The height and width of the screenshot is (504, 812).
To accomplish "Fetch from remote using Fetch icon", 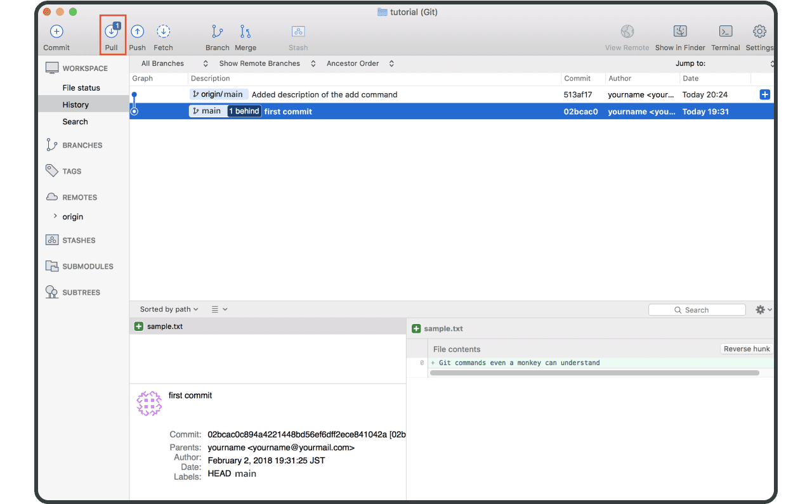I will [163, 31].
